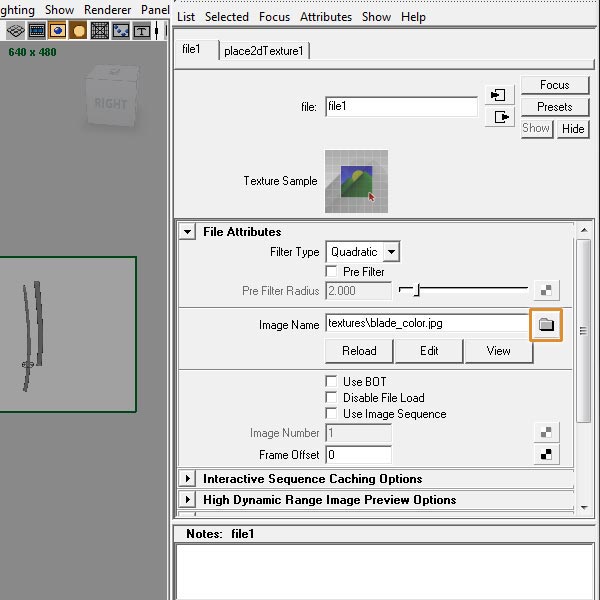The height and width of the screenshot is (600, 600).
Task: Check Disable File Load
Action: [331, 397]
